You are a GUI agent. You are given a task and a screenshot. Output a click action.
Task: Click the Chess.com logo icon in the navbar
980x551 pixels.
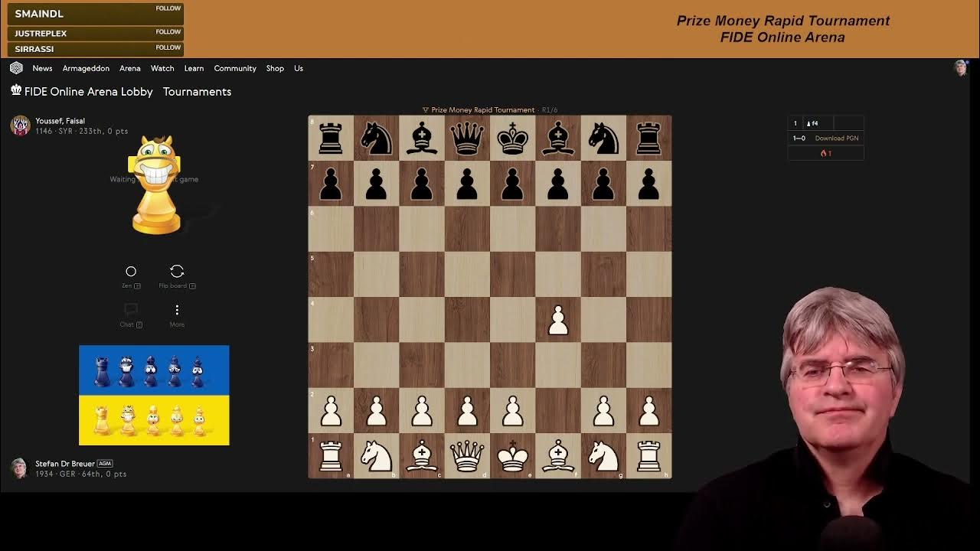click(x=16, y=68)
